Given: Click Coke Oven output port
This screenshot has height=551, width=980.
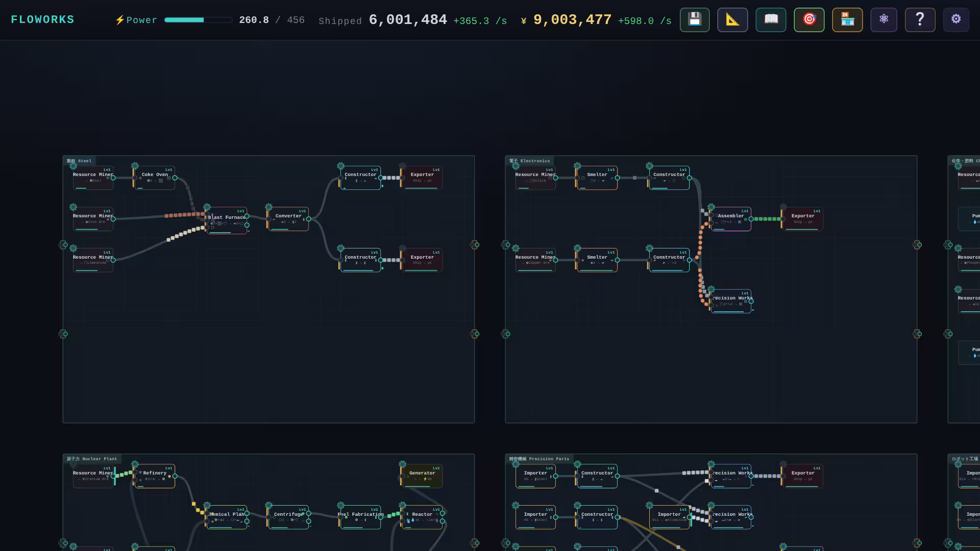Looking at the screenshot, I should click(x=175, y=178).
